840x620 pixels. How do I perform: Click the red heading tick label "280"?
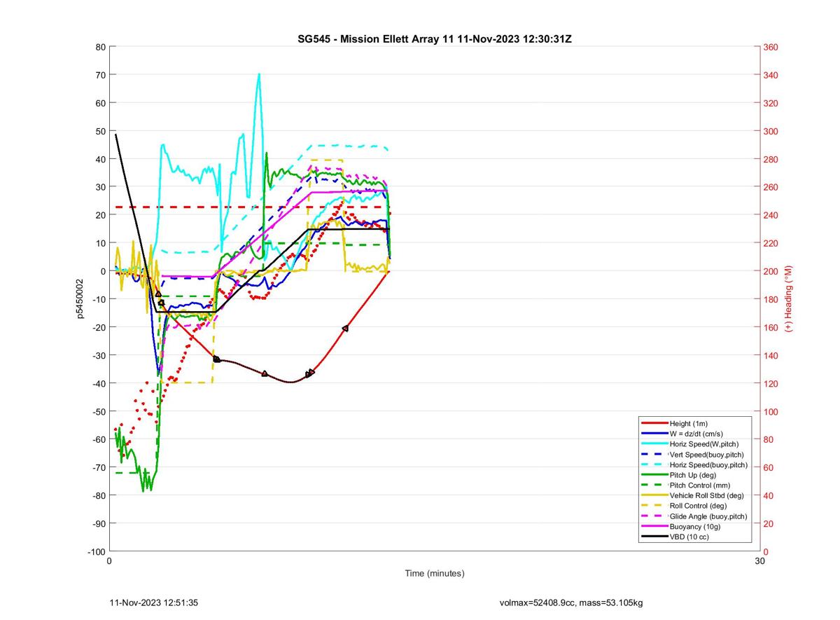pos(771,159)
